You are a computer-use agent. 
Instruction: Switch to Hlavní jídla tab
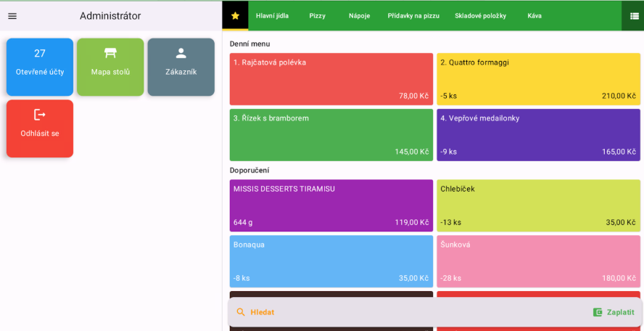pyautogui.click(x=272, y=16)
